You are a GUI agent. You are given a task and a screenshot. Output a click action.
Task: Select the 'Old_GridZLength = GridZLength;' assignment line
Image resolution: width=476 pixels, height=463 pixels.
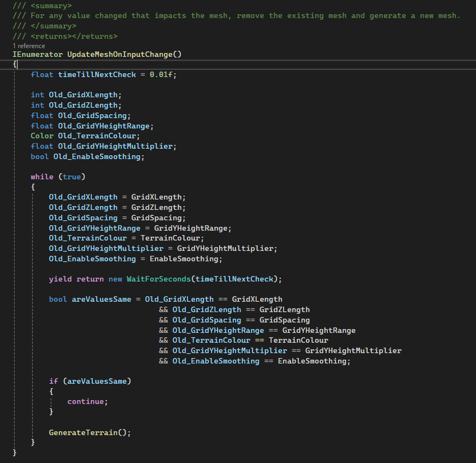[117, 207]
